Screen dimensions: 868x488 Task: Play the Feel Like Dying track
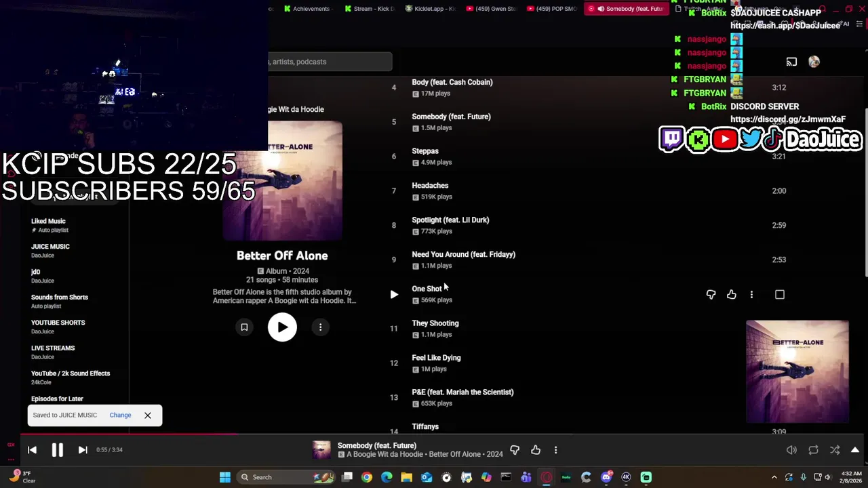[x=436, y=358]
